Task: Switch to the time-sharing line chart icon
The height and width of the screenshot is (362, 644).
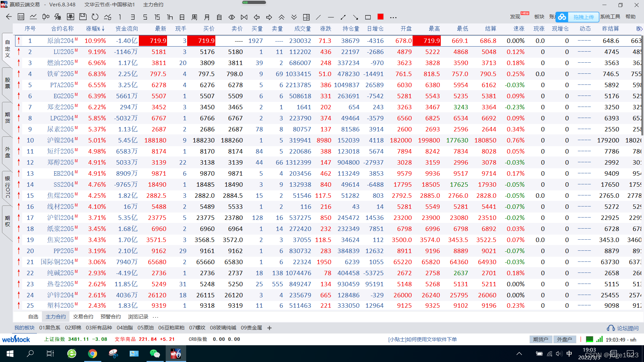Action: pos(33,17)
